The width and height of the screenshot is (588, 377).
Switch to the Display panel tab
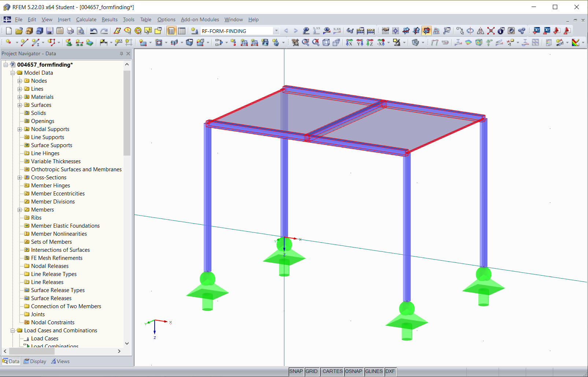point(35,361)
